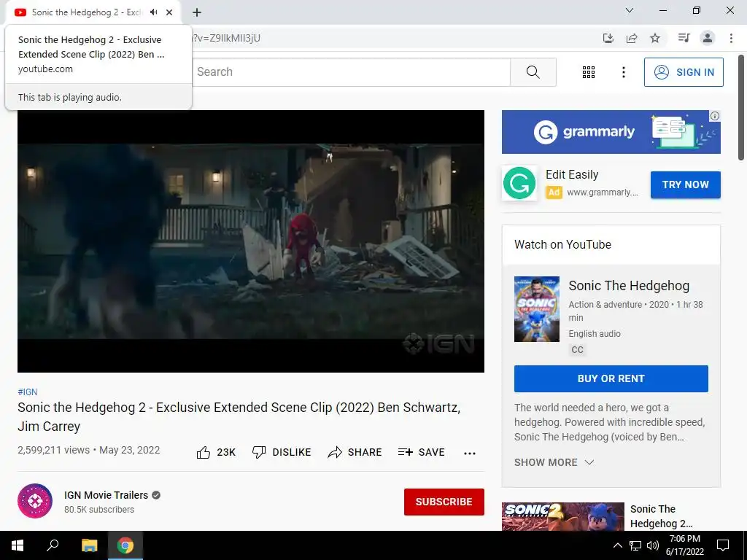
Task: Click the 2,599,211 views text
Action: [x=53, y=450]
